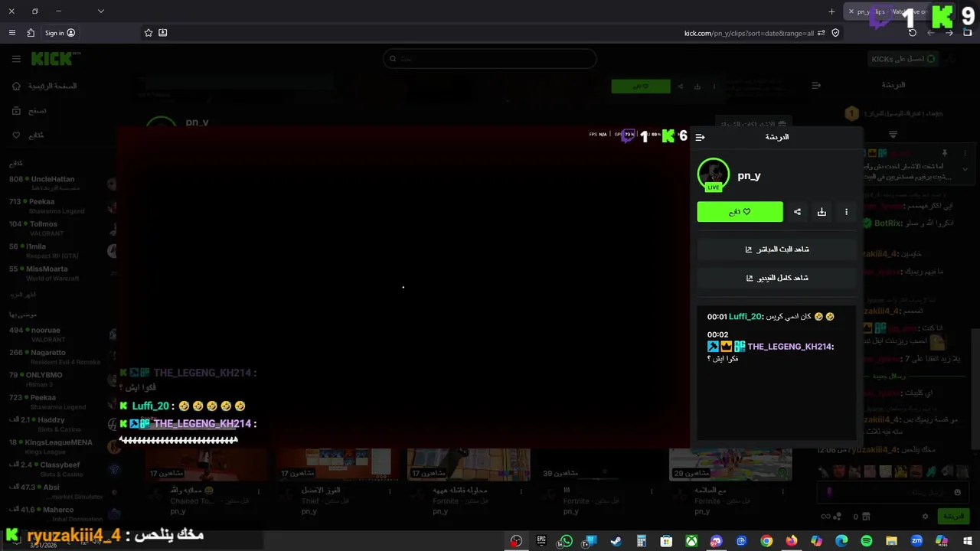Open chat settings gear icon
The height and width of the screenshot is (551, 980).
pyautogui.click(x=925, y=517)
